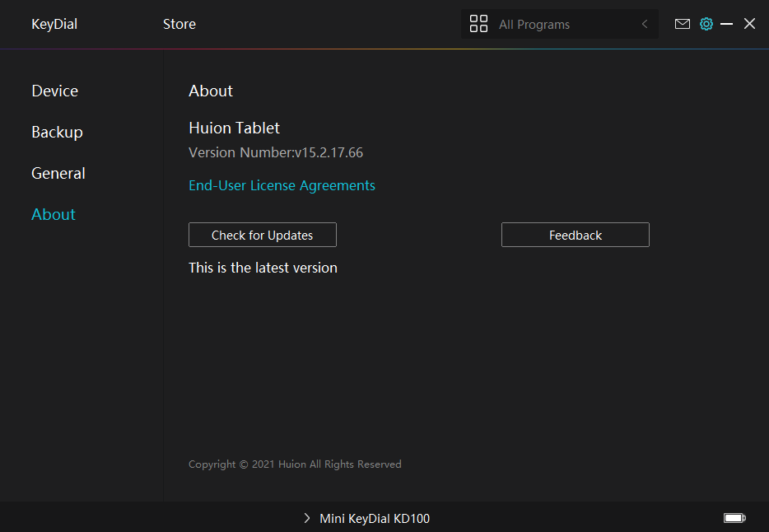
Task: Click the About page heading
Action: [211, 91]
